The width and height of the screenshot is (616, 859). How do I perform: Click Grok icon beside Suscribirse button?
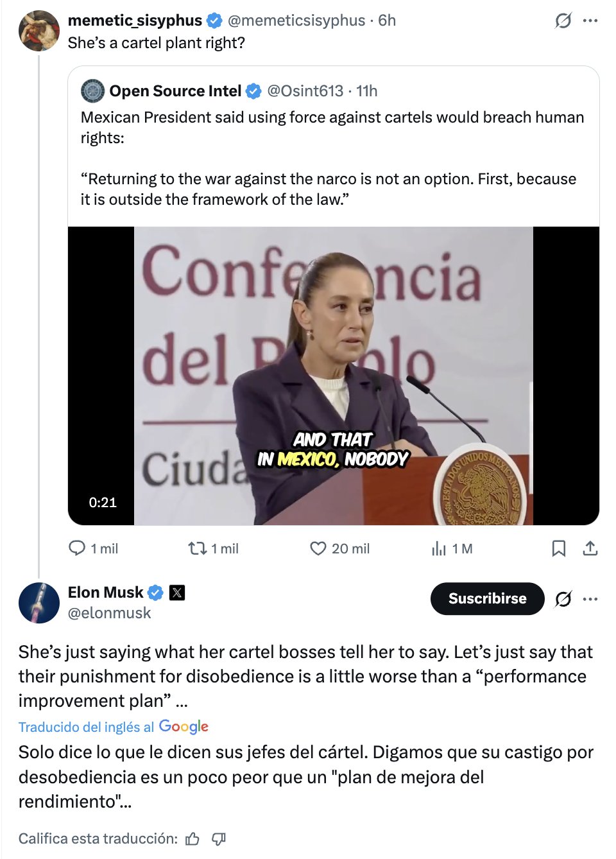click(x=563, y=599)
